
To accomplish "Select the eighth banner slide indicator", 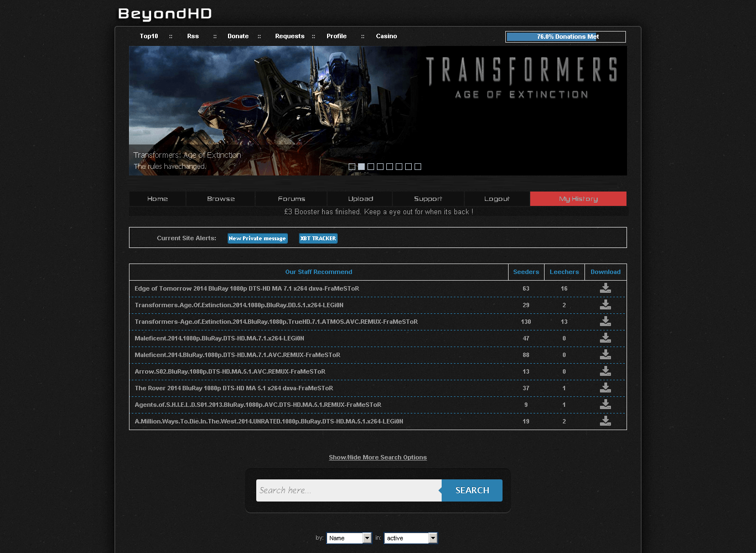I will (x=418, y=167).
